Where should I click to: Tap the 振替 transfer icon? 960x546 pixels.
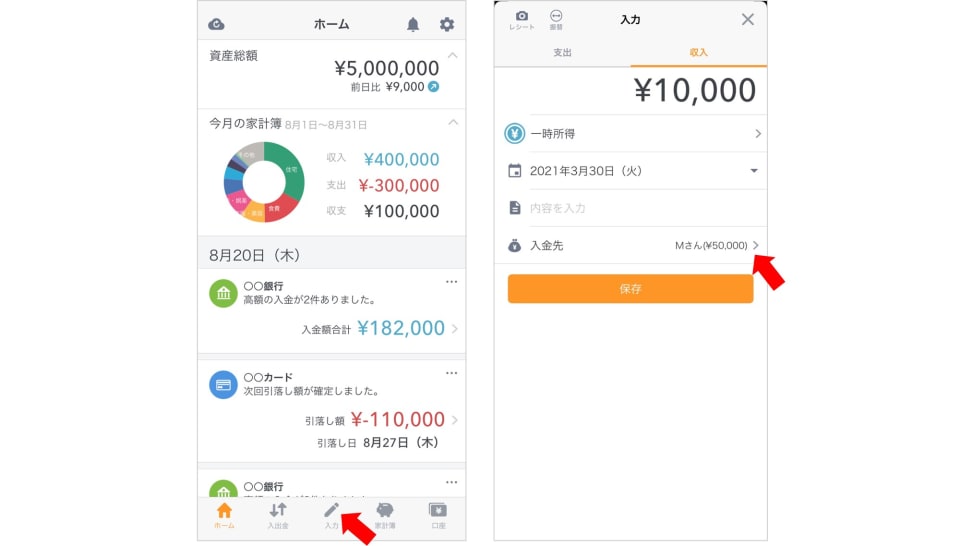556,20
